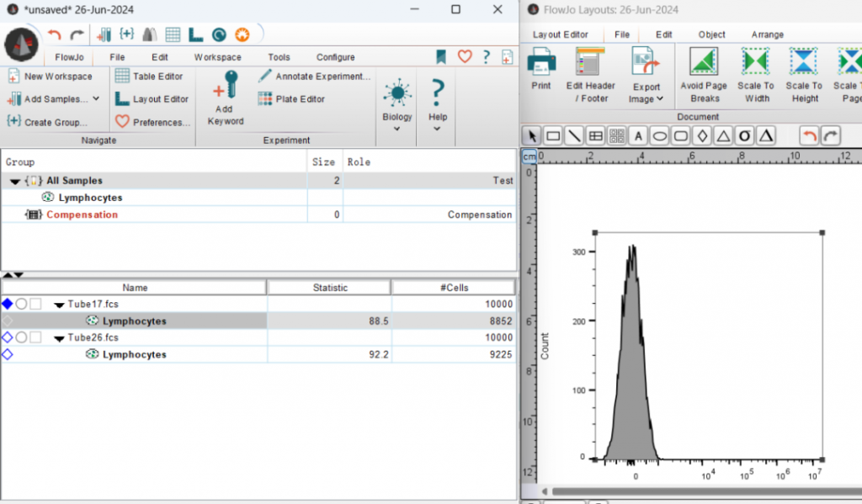
Task: Collapse the Tube17.fcs tree node
Action: 60,305
